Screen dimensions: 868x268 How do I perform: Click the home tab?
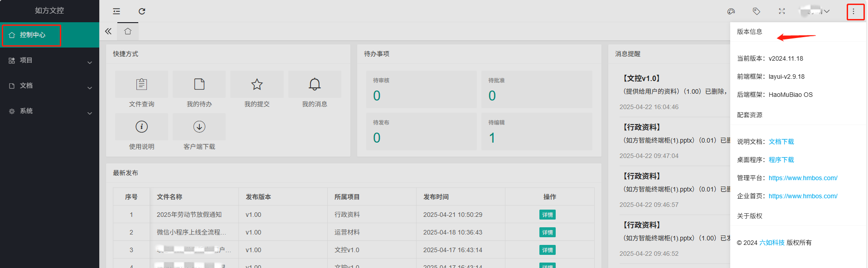coord(128,31)
